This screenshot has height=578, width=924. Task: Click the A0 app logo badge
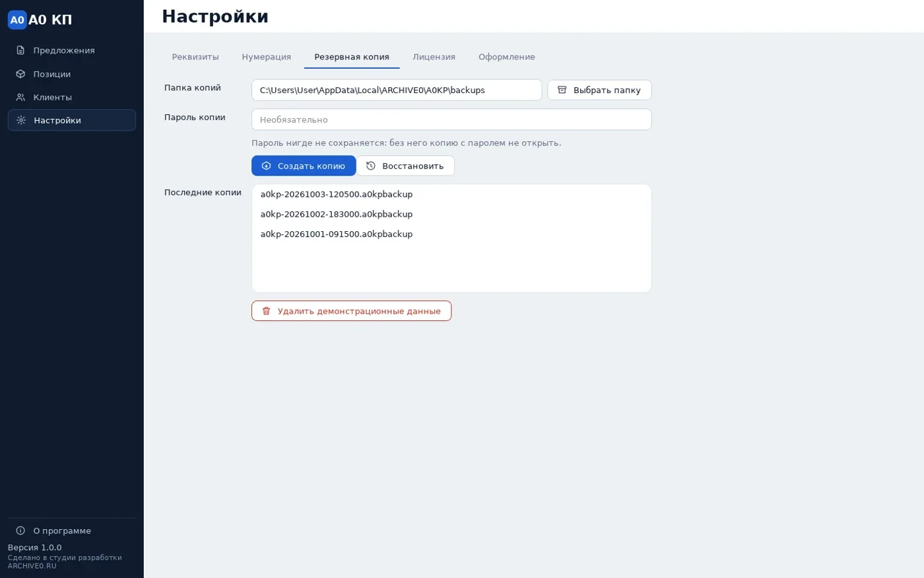point(17,20)
